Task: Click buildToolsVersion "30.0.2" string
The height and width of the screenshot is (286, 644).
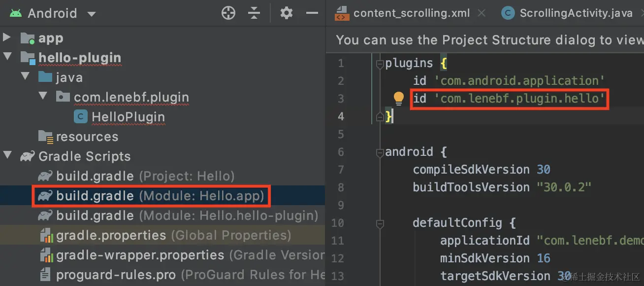Action: tap(564, 187)
